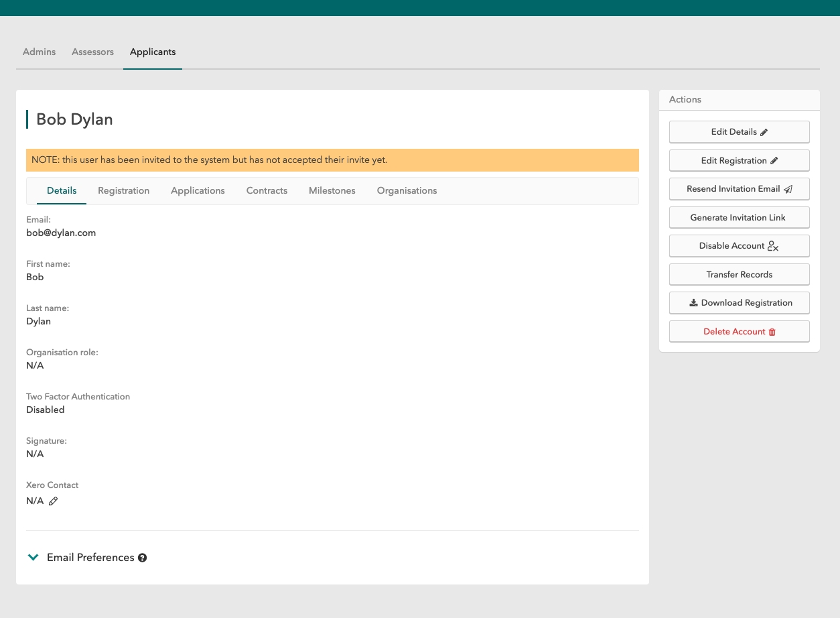This screenshot has height=618, width=840.
Task: Generate an invitation link
Action: (x=739, y=218)
